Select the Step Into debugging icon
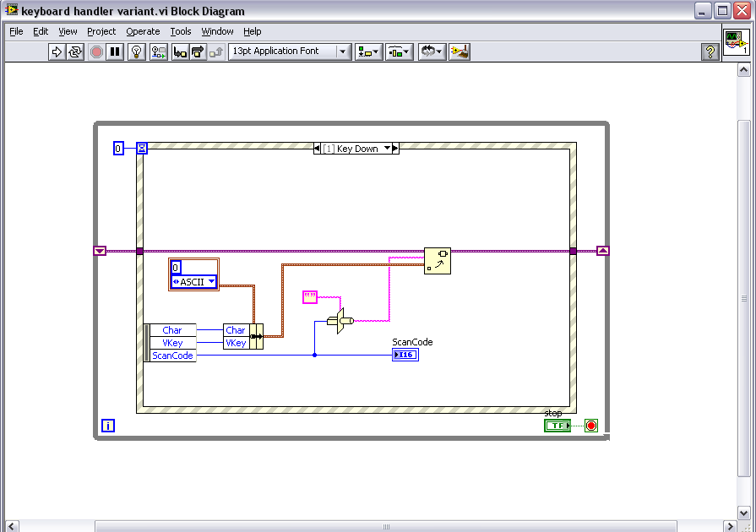 180,52
